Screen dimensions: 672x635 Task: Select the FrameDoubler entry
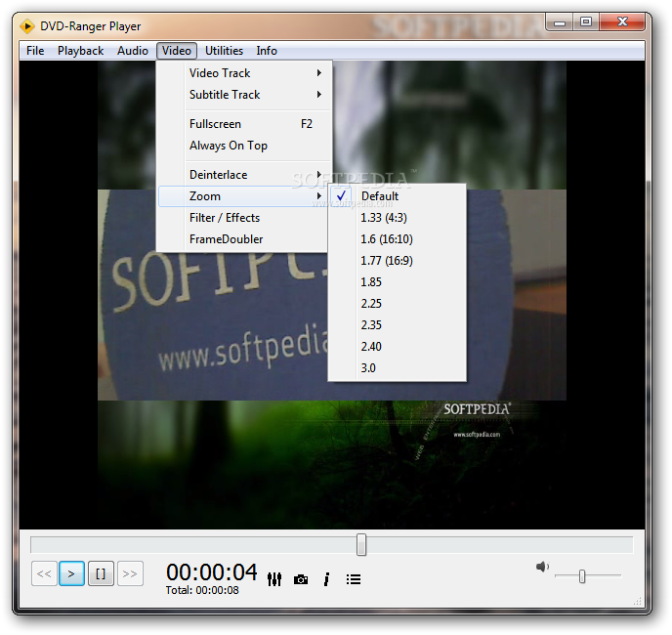(x=242, y=238)
